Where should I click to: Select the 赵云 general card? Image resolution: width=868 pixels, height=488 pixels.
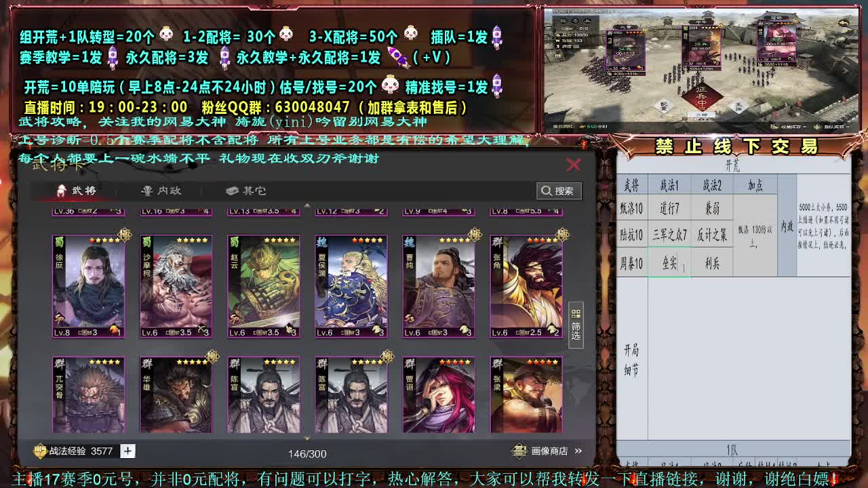263,286
